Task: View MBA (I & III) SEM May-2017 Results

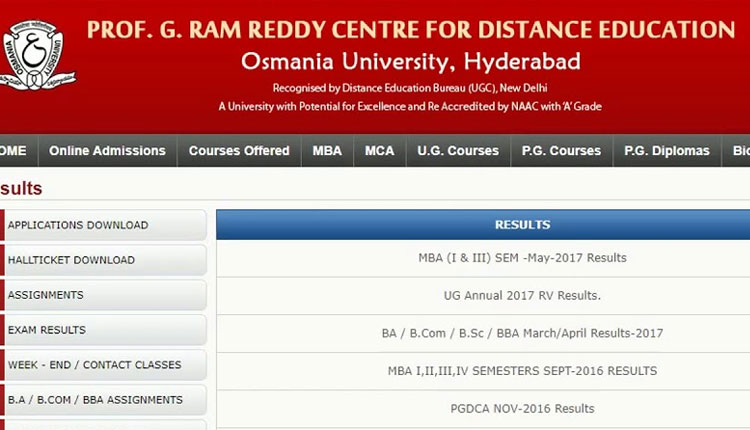Action: pyautogui.click(x=522, y=258)
